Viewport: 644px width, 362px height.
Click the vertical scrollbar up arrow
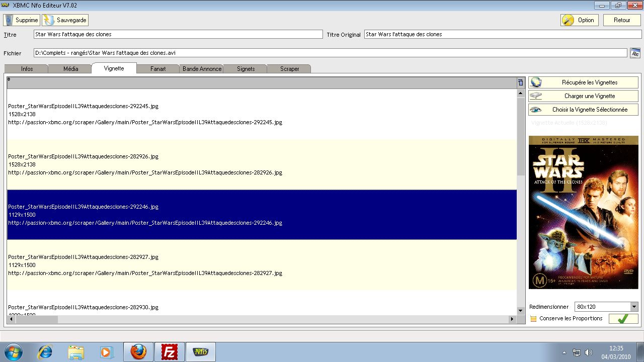[521, 93]
